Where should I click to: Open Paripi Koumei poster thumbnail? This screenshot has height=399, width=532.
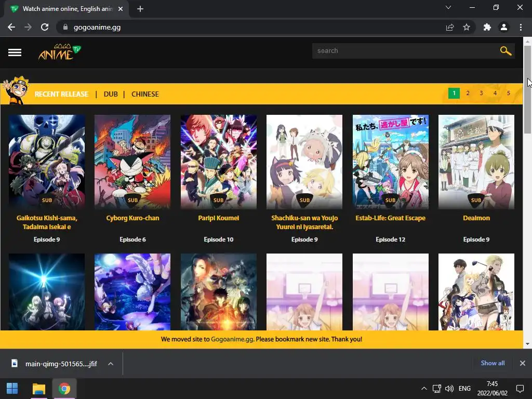point(219,162)
